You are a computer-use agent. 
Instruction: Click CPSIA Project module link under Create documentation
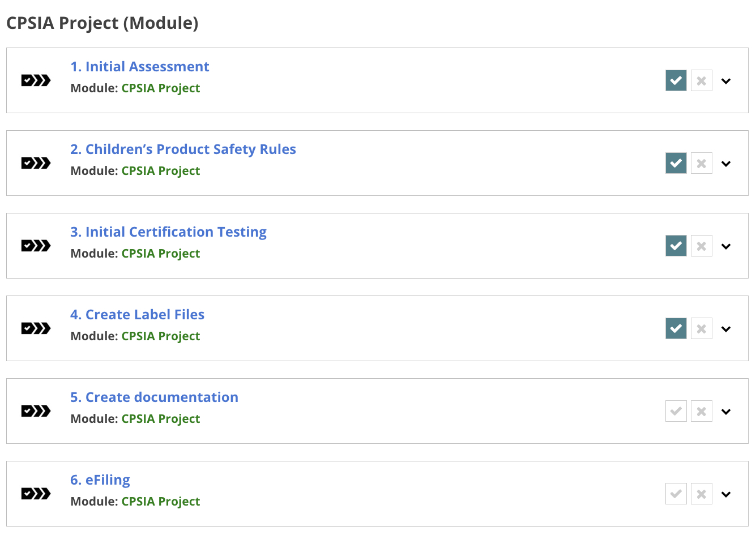pos(161,419)
